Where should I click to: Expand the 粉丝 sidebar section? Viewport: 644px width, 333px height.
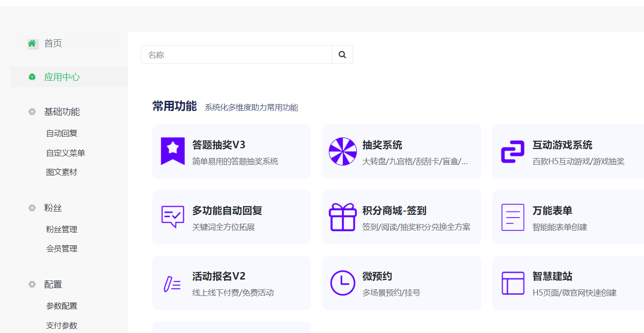53,208
